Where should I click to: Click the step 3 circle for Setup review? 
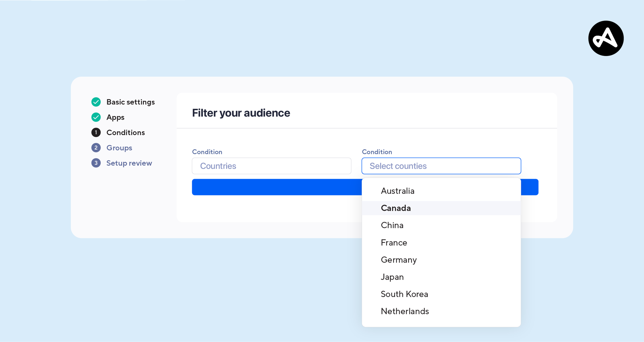tap(96, 163)
